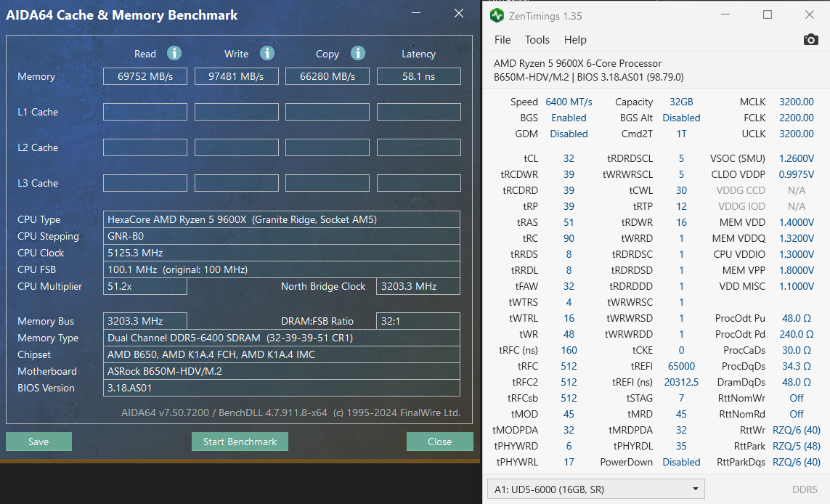
Task: Click BIOS Version value 3.18.AS01 in AIDA64
Action: tap(282, 388)
